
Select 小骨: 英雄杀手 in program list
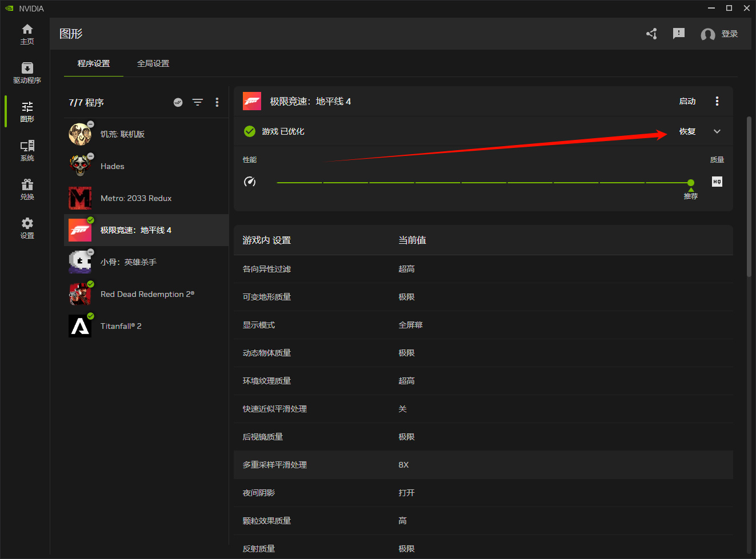(x=146, y=262)
